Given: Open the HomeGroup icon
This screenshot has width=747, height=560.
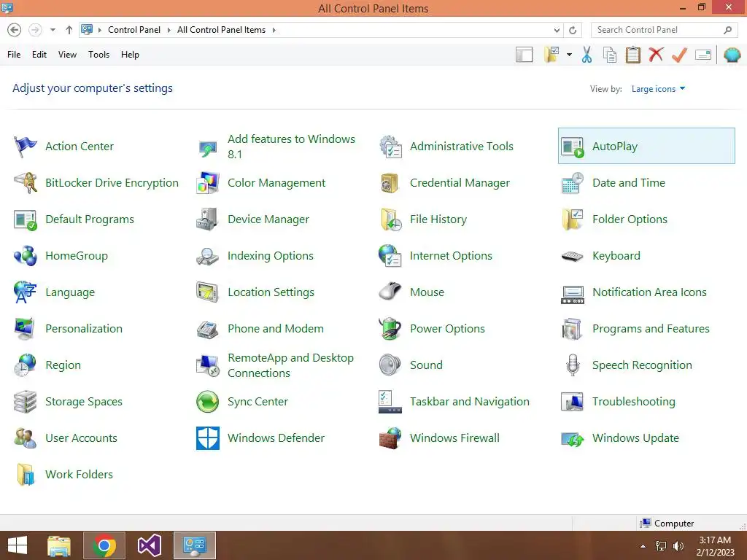Looking at the screenshot, I should (x=26, y=256).
